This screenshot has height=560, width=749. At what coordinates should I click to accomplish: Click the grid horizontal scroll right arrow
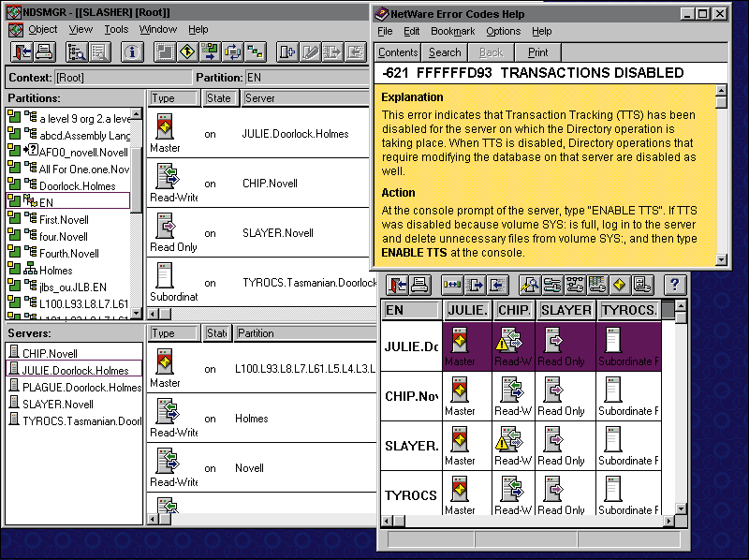[669, 521]
